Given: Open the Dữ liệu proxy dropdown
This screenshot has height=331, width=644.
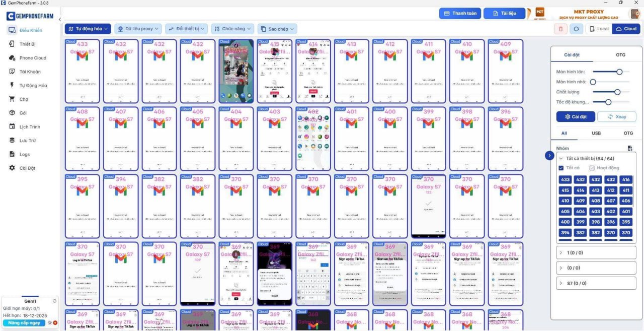Looking at the screenshot, I should tap(138, 29).
